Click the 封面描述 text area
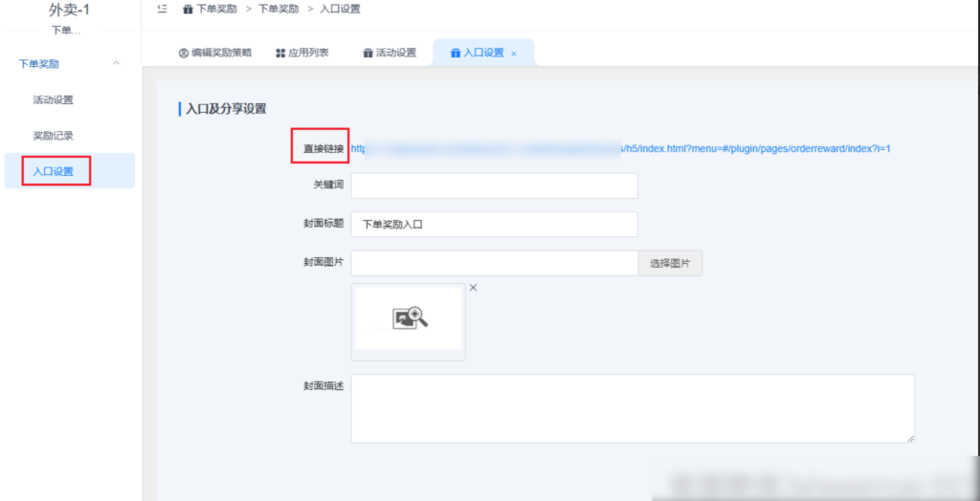Viewport: 980px width, 501px height. pos(633,408)
